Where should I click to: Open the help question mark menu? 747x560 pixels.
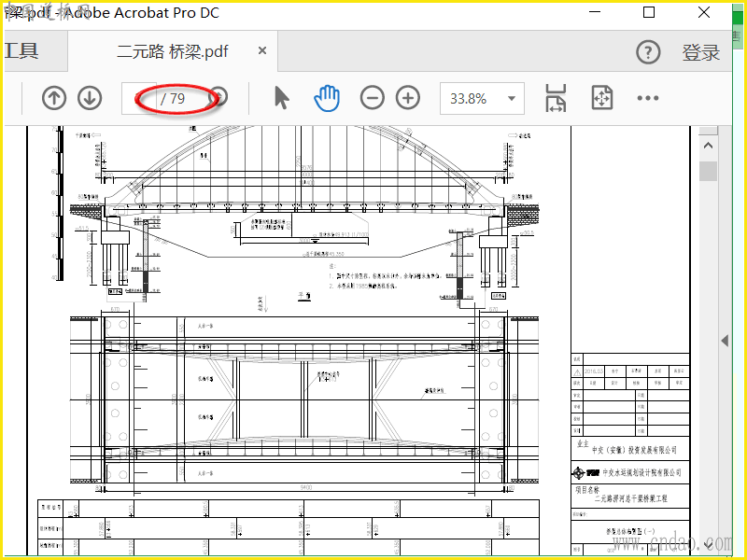[x=648, y=52]
